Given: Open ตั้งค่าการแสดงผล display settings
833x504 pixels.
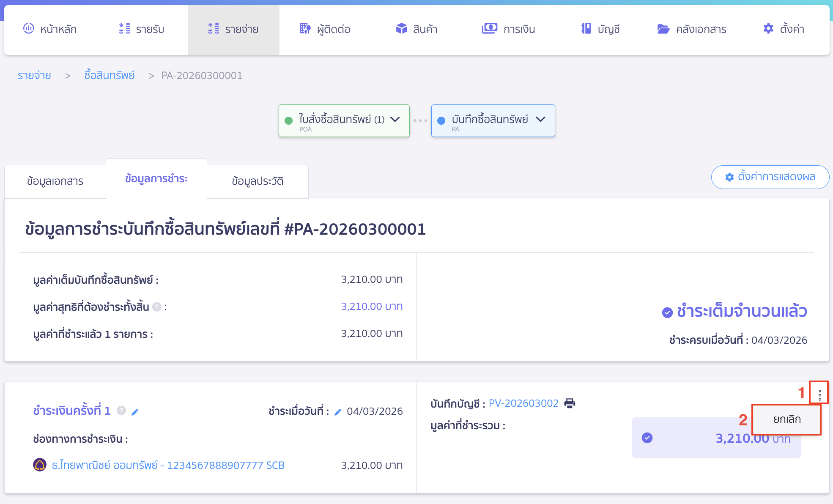Looking at the screenshot, I should pyautogui.click(x=770, y=177).
